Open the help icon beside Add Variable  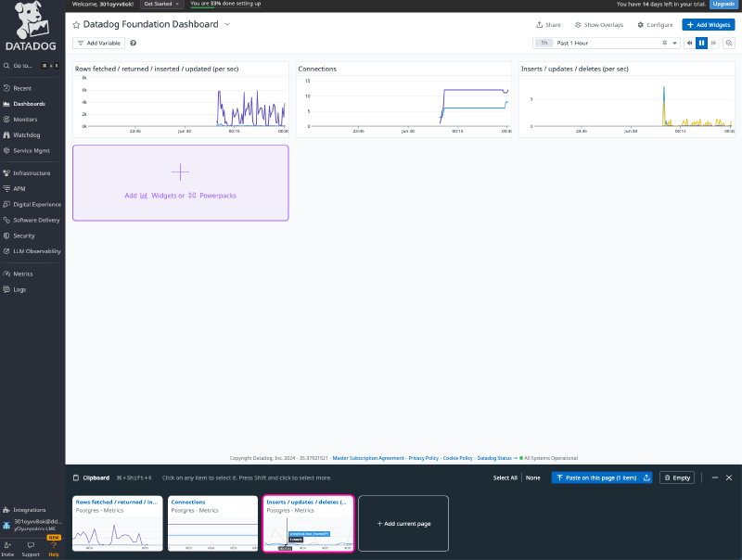(x=134, y=43)
